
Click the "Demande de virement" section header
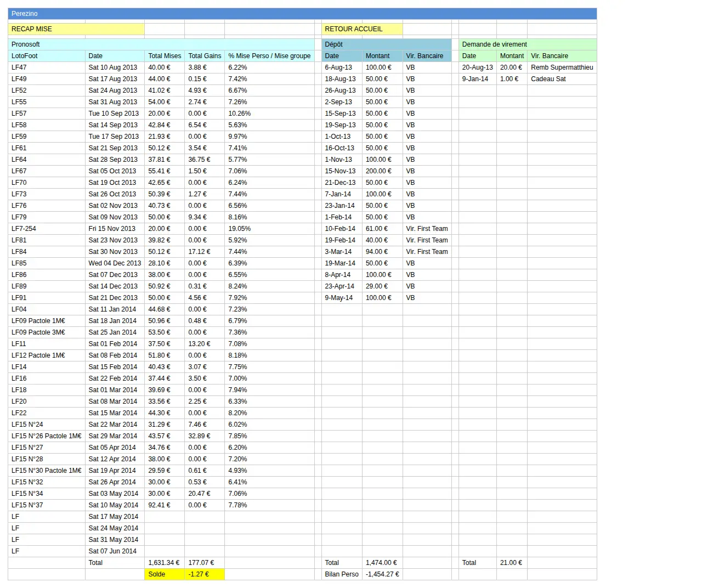coord(528,44)
